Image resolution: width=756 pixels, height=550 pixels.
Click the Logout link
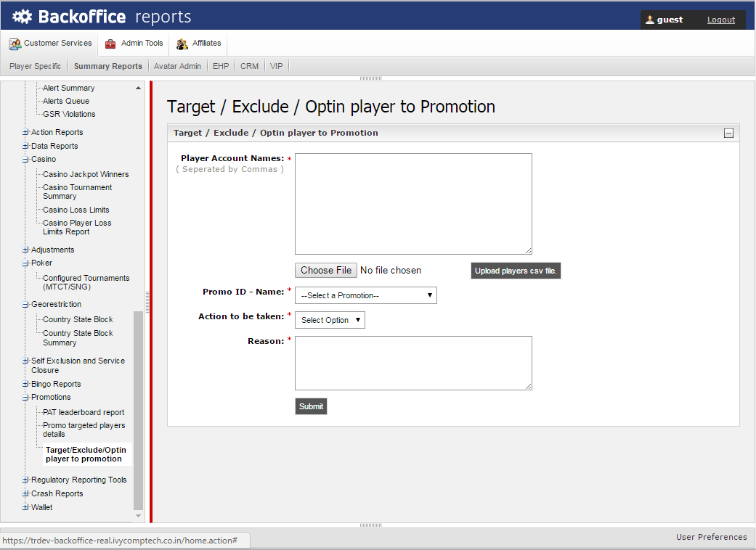(720, 20)
